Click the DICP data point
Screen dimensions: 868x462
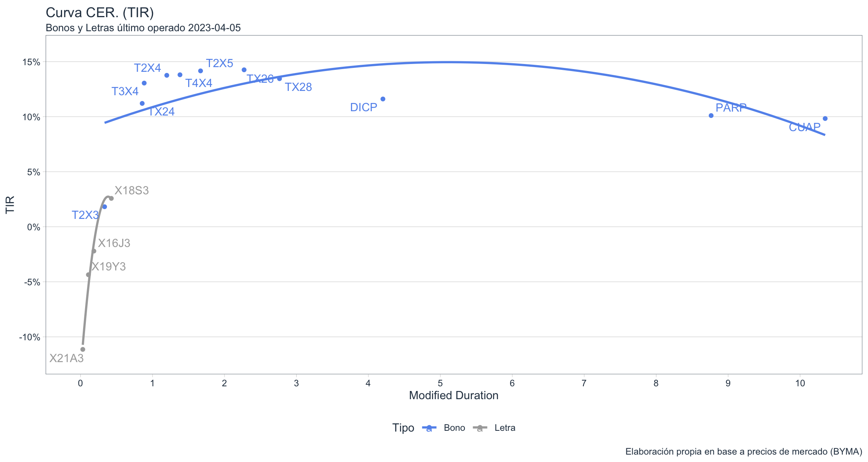coord(383,99)
